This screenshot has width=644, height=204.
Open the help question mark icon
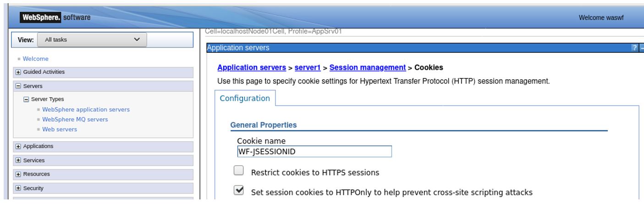coord(634,48)
